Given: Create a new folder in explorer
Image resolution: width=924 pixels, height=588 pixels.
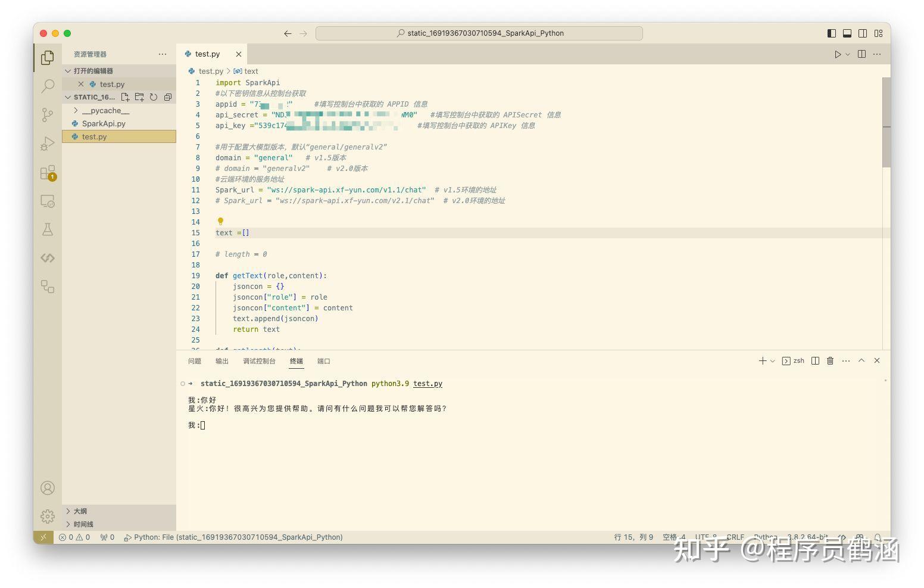Looking at the screenshot, I should tap(139, 97).
